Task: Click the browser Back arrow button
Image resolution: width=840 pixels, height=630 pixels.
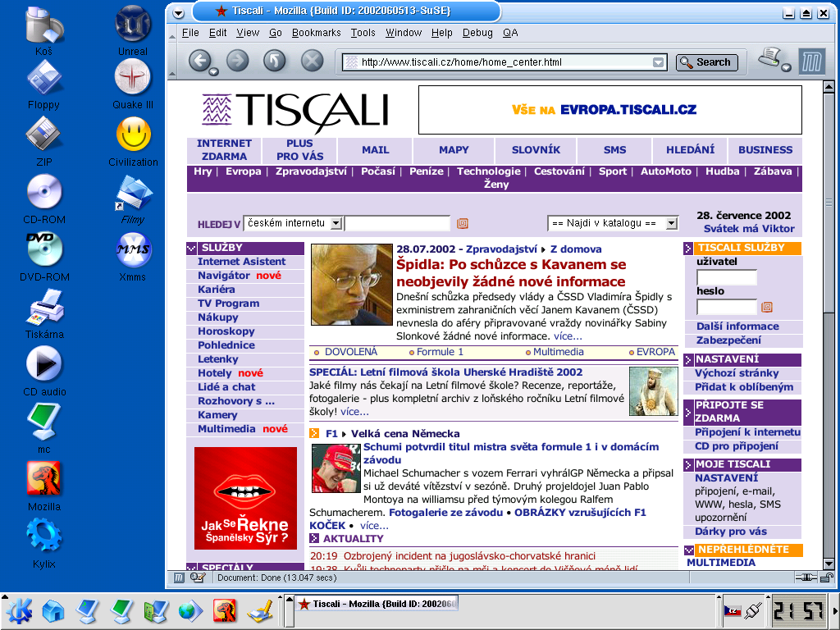Action: pos(200,61)
